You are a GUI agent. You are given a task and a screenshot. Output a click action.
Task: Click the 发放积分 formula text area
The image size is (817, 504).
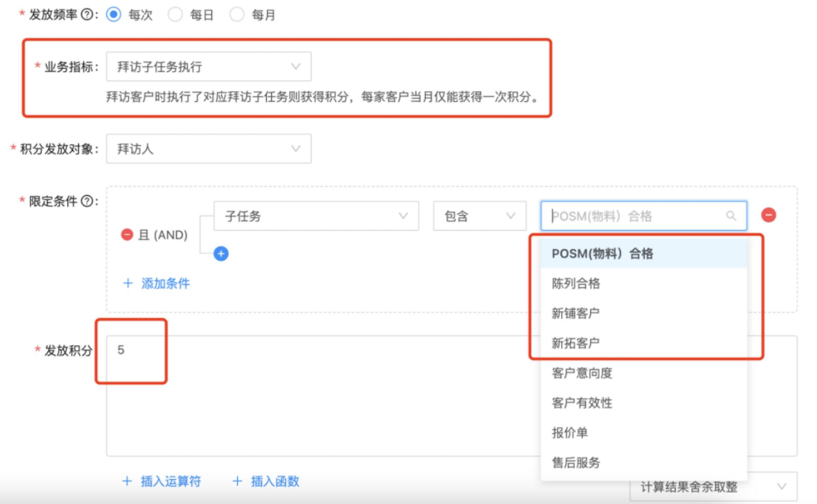point(452,396)
